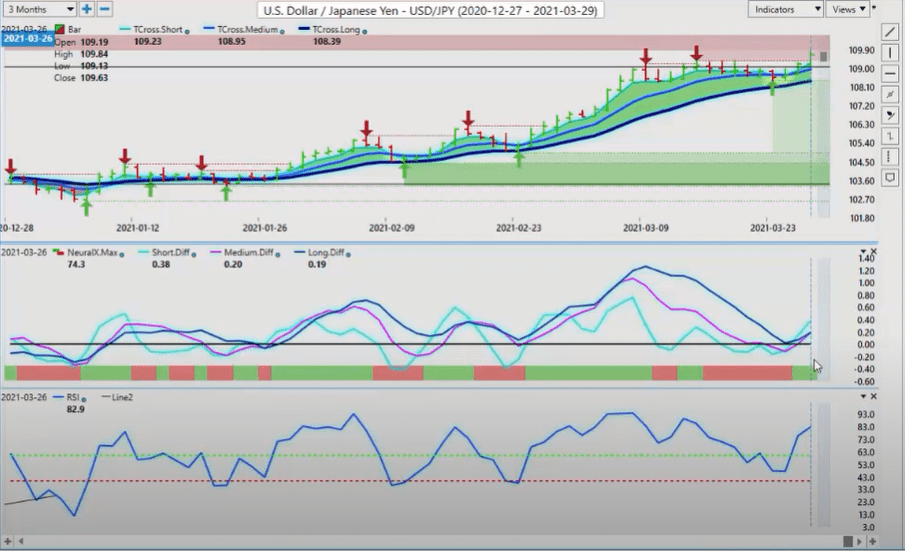Click the plus button at bottom-right scrollbar
Image resolution: width=905 pixels, height=551 pixels.
pyautogui.click(x=873, y=541)
